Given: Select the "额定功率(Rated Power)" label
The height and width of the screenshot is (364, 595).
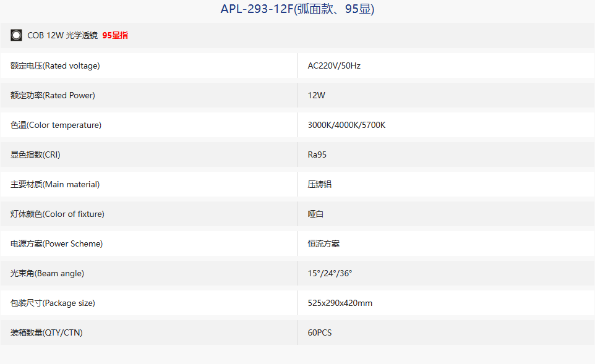Looking at the screenshot, I should (x=53, y=95).
